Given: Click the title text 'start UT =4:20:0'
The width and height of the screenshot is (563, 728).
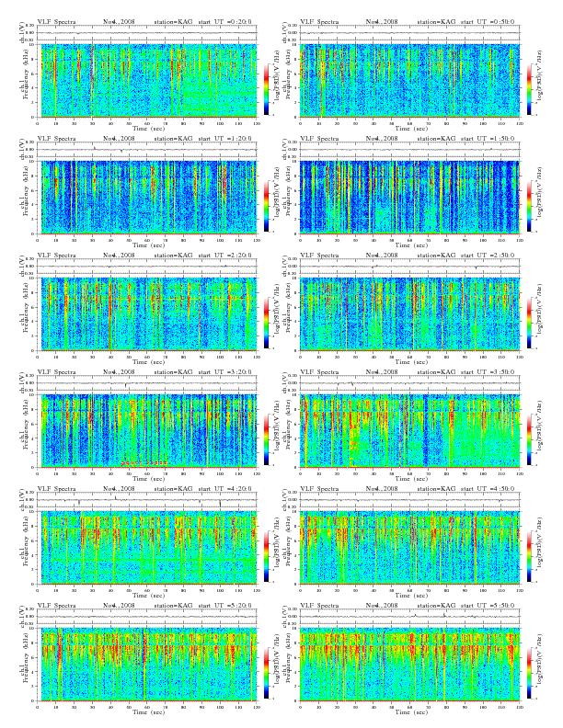Looking at the screenshot, I should tap(225, 488).
